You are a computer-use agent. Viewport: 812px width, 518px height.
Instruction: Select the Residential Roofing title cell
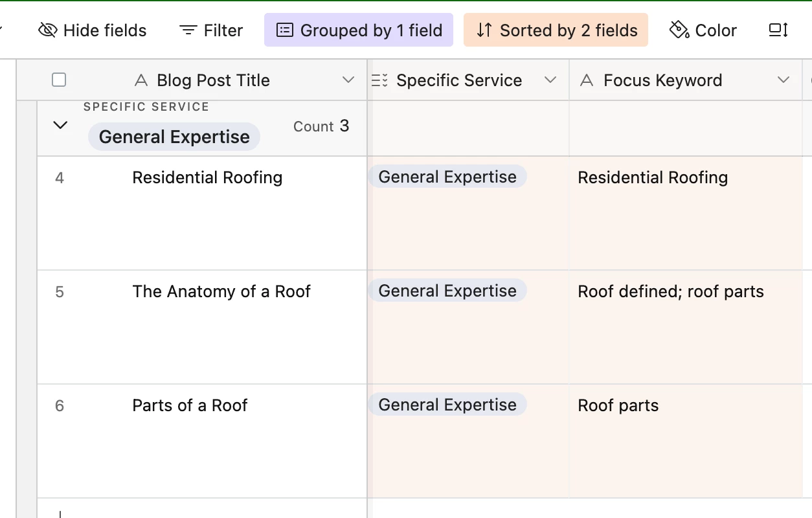pos(207,178)
